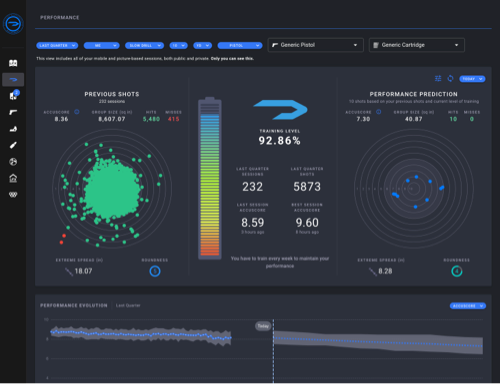This screenshot has height=384, width=500.
Task: Expand the Generic Cartridge selector
Action: pyautogui.click(x=417, y=45)
